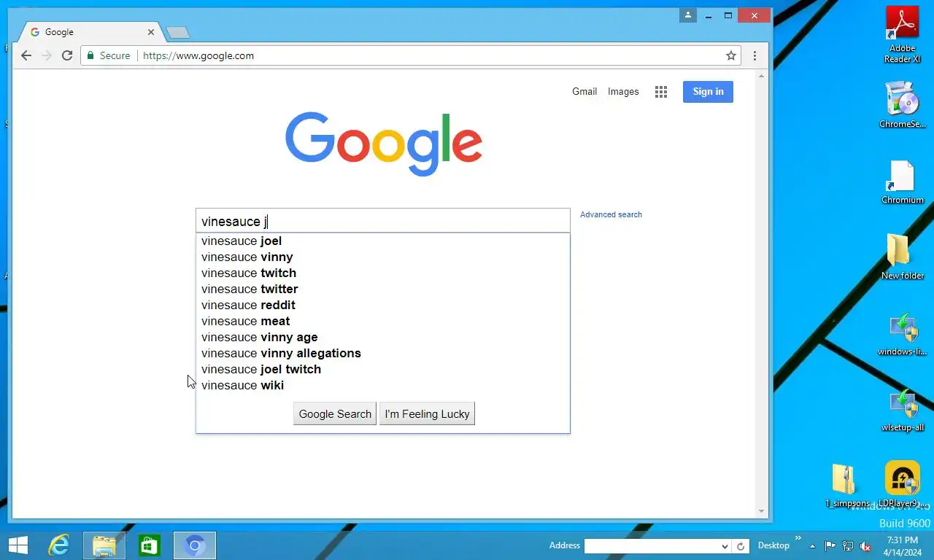Image resolution: width=934 pixels, height=560 pixels.
Task: Reload the Google page
Action: point(67,55)
